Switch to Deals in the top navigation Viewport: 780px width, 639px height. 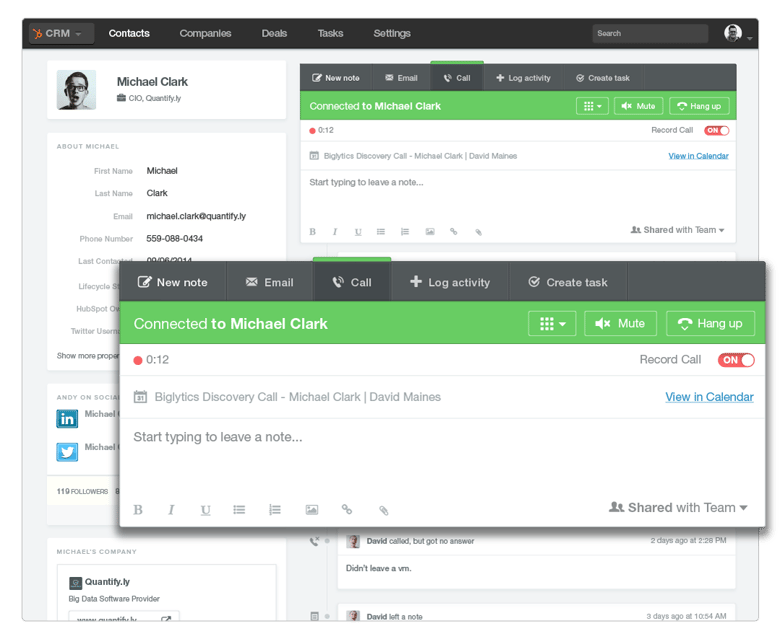tap(274, 33)
